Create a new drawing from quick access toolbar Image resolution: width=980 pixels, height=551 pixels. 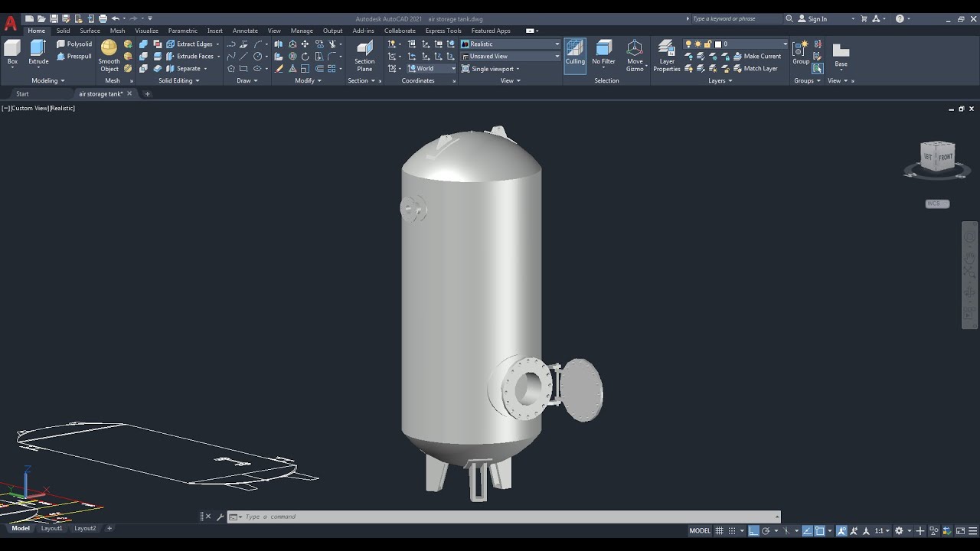point(29,18)
